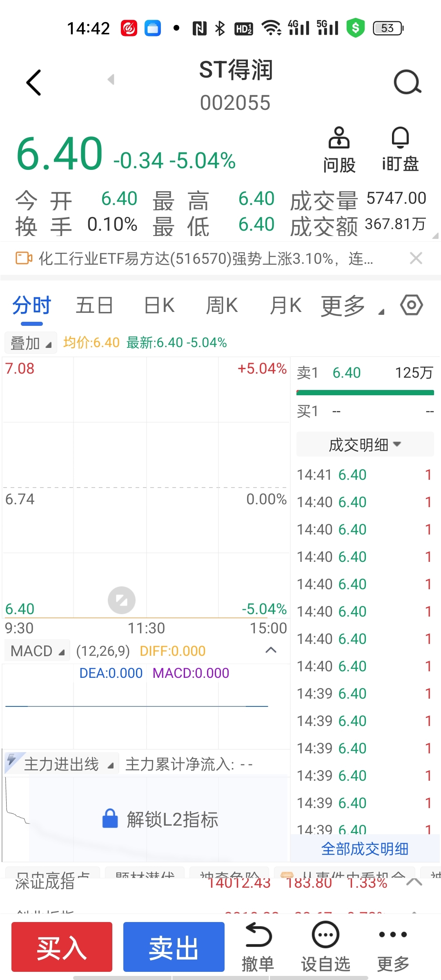Tap the 均价:6.40 label
The width and height of the screenshot is (441, 980).
tap(91, 343)
